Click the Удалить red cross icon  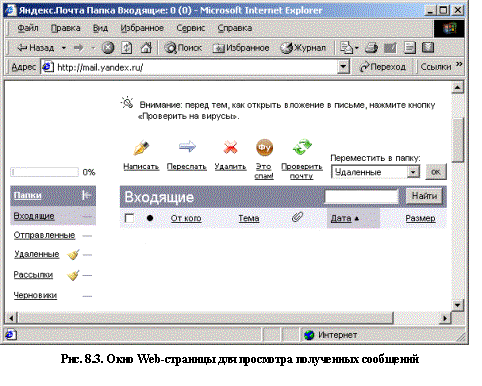(x=230, y=147)
